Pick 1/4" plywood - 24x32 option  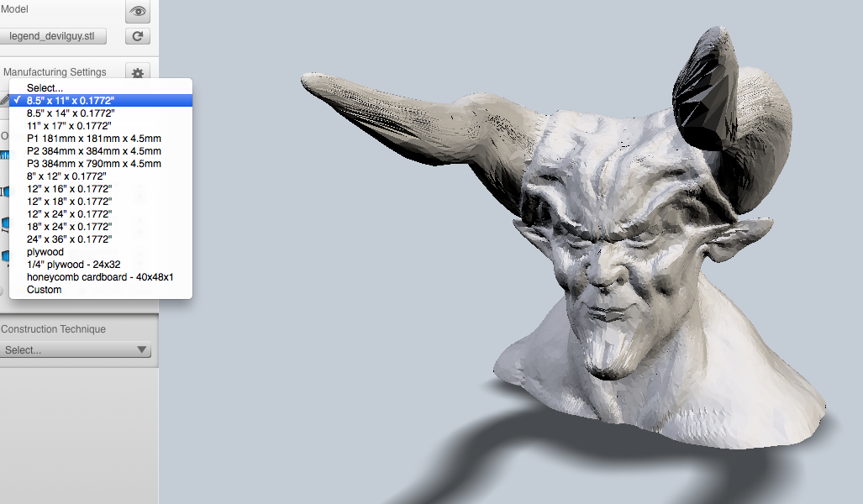[x=101, y=265]
